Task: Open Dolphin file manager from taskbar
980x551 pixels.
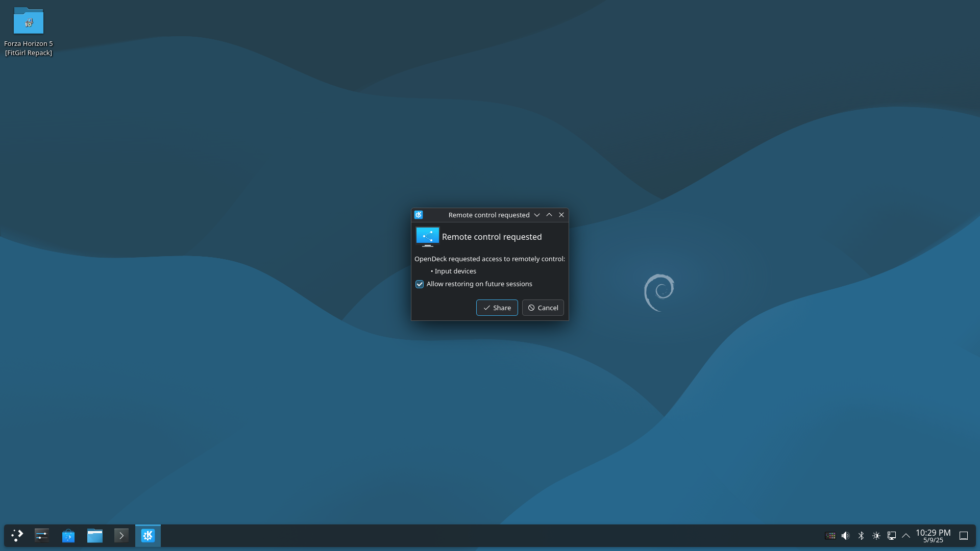Action: (94, 536)
